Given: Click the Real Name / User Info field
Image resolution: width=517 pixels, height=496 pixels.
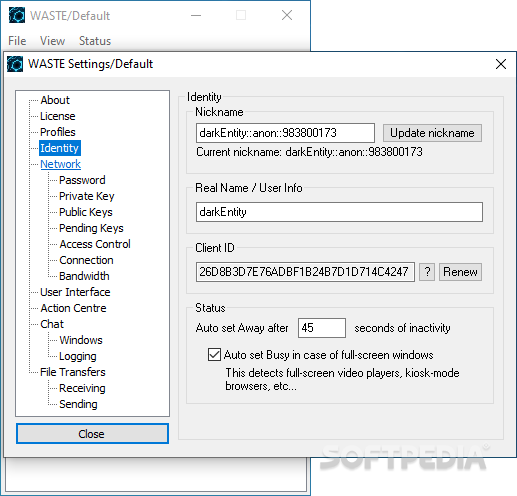Looking at the screenshot, I should (x=339, y=212).
